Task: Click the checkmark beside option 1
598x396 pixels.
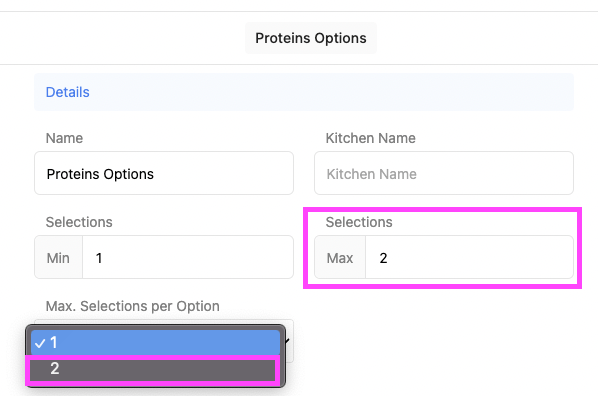Action: (40, 343)
